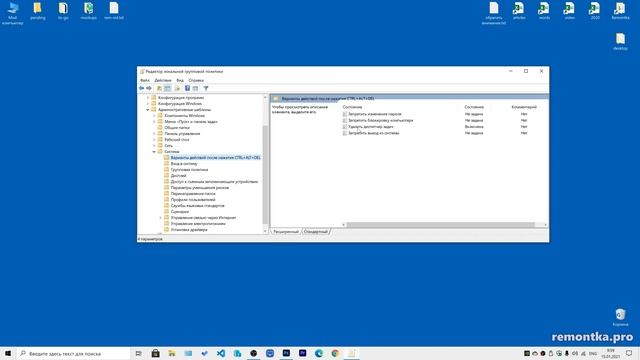Toggle the Show/Hide console tree toolbar icon

click(x=168, y=88)
